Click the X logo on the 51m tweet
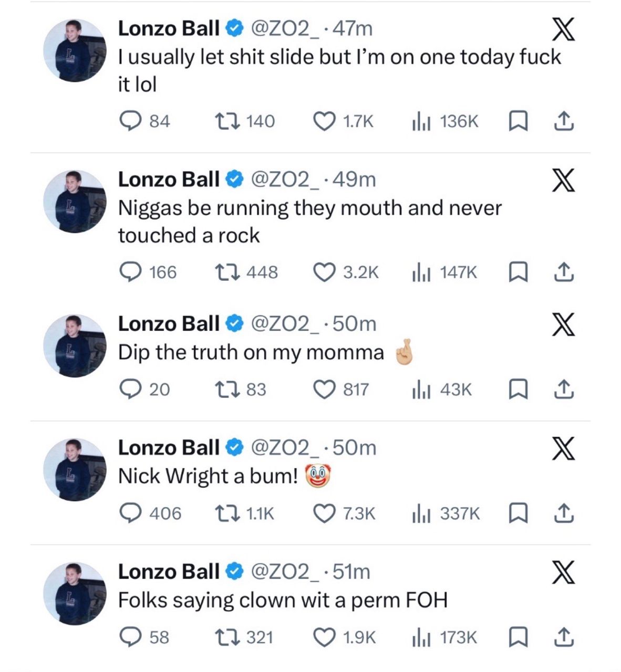Screen dimensions: 621x672 pyautogui.click(x=563, y=572)
